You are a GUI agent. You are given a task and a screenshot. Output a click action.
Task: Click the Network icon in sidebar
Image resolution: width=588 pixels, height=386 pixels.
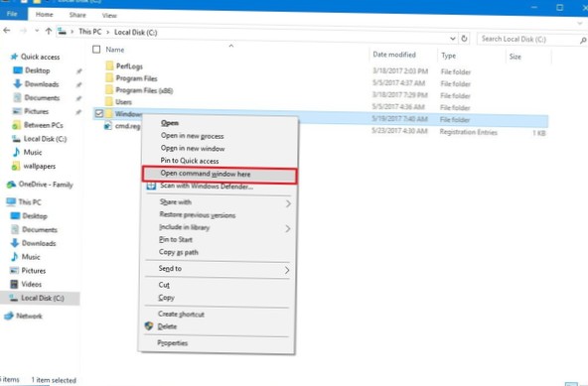pos(9,316)
